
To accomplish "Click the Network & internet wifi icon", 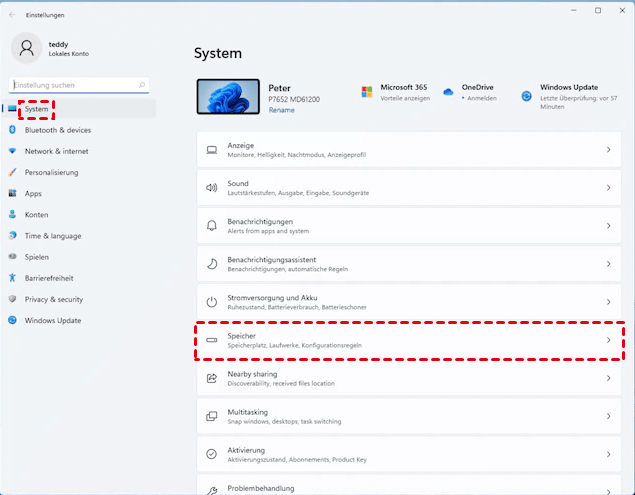I will pos(13,151).
